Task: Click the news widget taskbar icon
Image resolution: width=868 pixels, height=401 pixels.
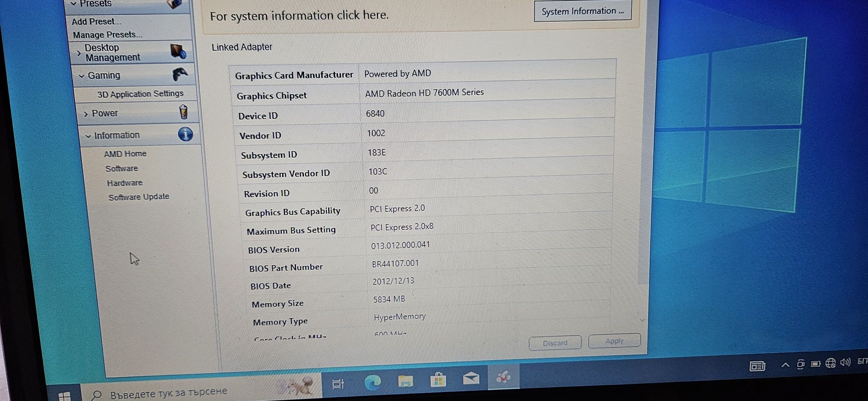Action: 757,366
